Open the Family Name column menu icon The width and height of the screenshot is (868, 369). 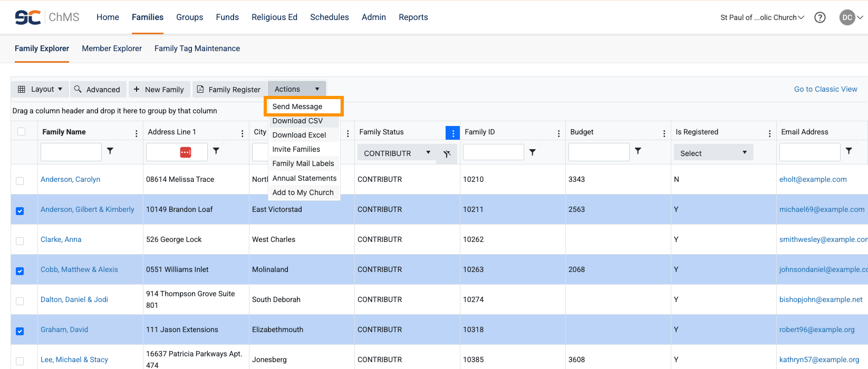[x=137, y=133]
